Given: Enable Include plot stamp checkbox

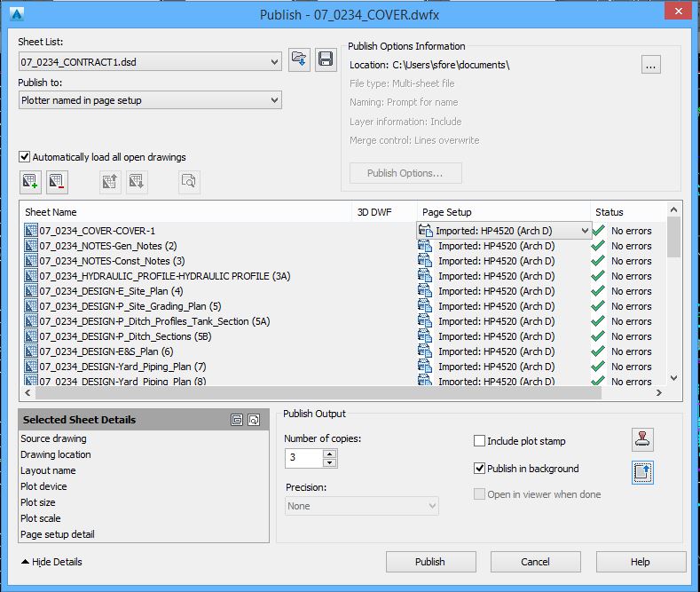Looking at the screenshot, I should (x=479, y=441).
